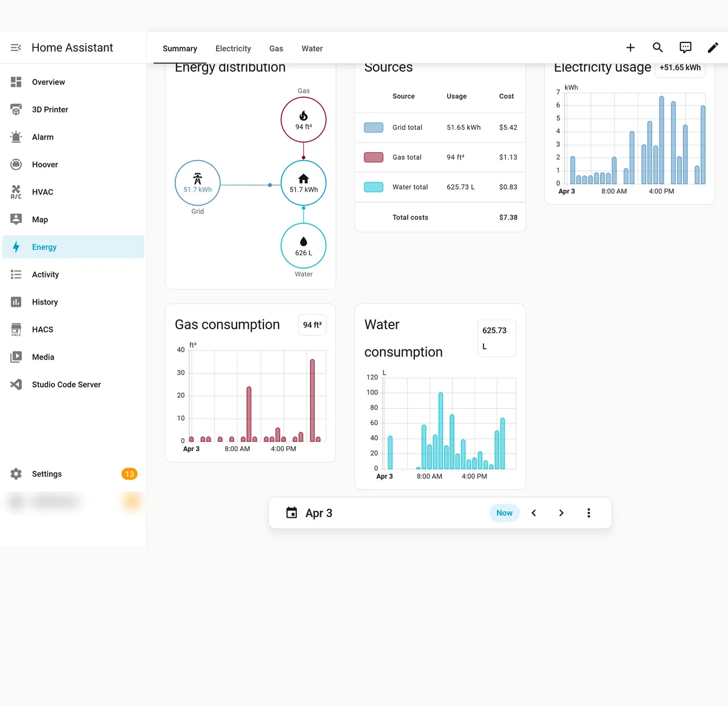Open the Media browser icon

pyautogui.click(x=16, y=357)
